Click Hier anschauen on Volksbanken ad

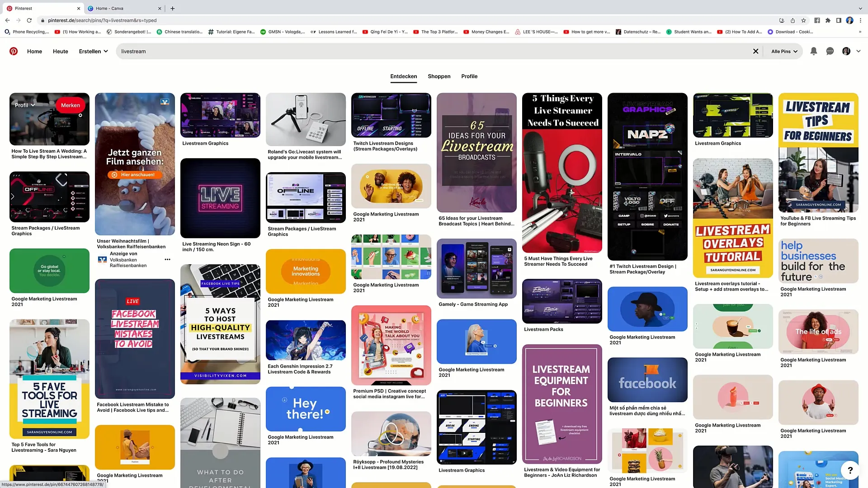134,174
